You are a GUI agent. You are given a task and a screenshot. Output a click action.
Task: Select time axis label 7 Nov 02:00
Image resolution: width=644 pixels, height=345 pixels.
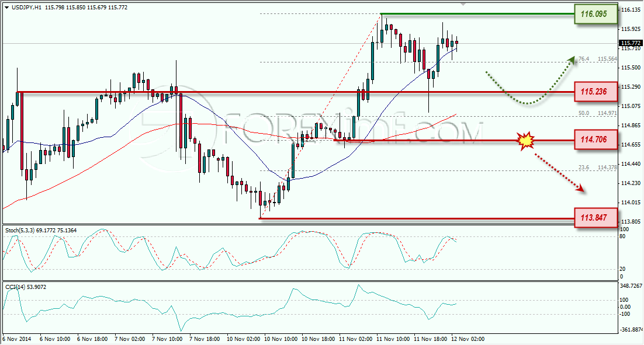[x=130, y=339]
